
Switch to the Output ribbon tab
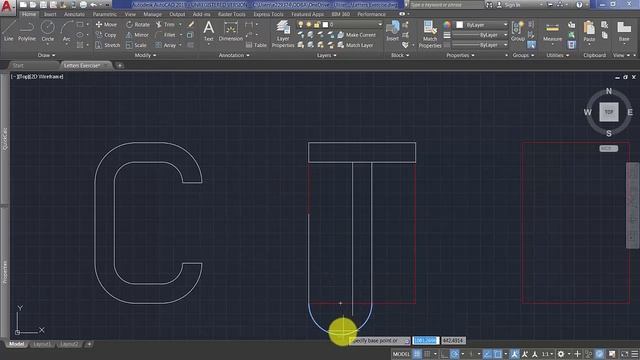pyautogui.click(x=177, y=14)
